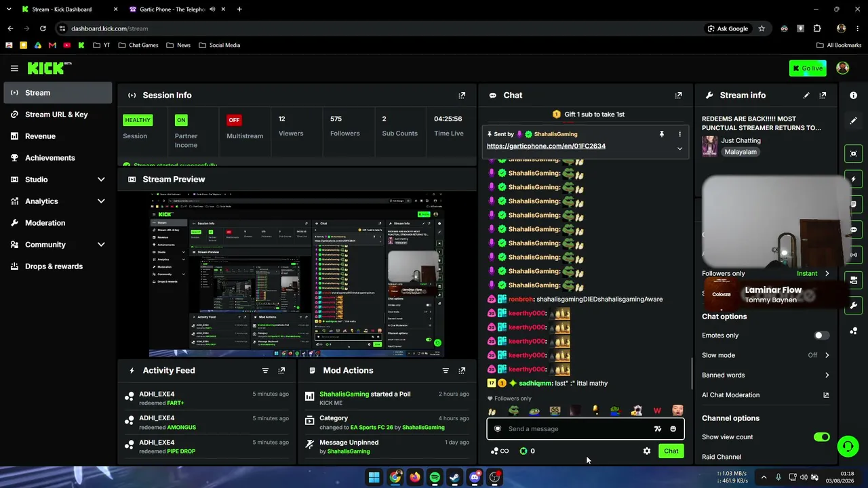The image size is (868, 488).
Task: Open Banned words settings
Action: [x=766, y=375]
